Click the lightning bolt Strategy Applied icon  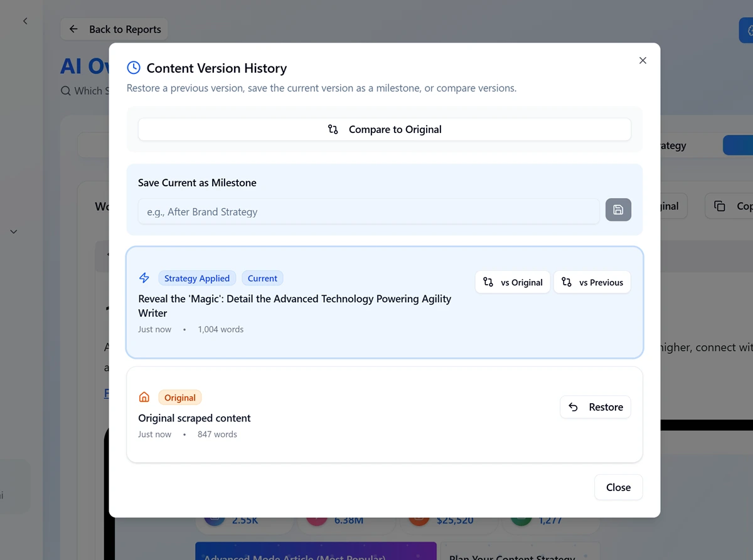click(x=144, y=278)
